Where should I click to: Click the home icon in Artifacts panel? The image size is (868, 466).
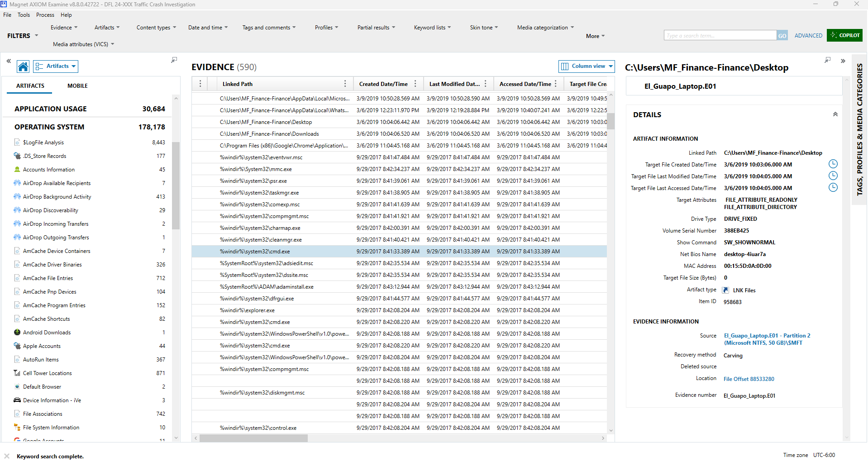click(23, 67)
